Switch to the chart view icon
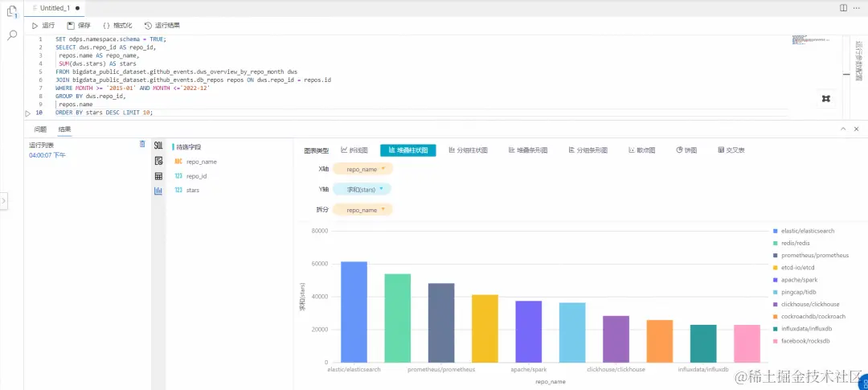868x390 pixels. [158, 191]
